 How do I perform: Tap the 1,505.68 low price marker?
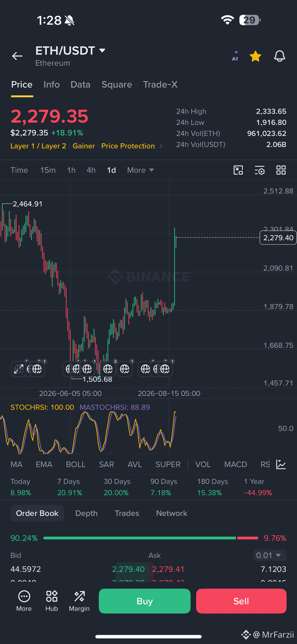pyautogui.click(x=97, y=379)
